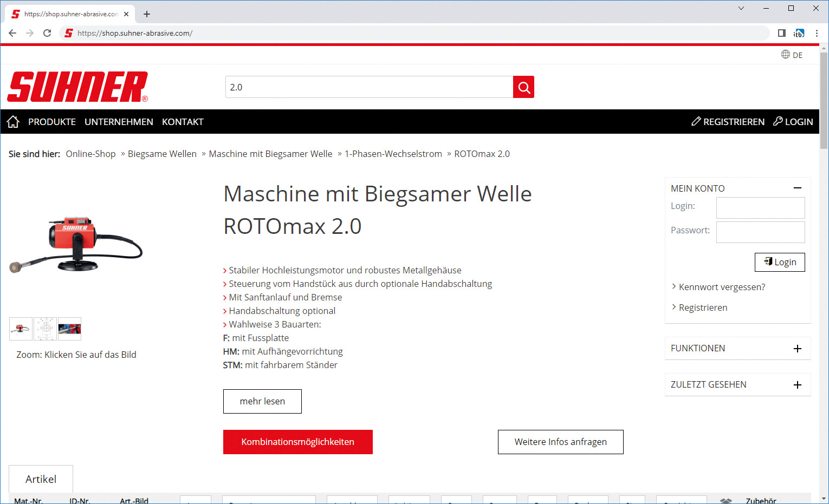Expand the ZULETZT GESEHEN panel
This screenshot has width=829, height=504.
click(x=797, y=385)
